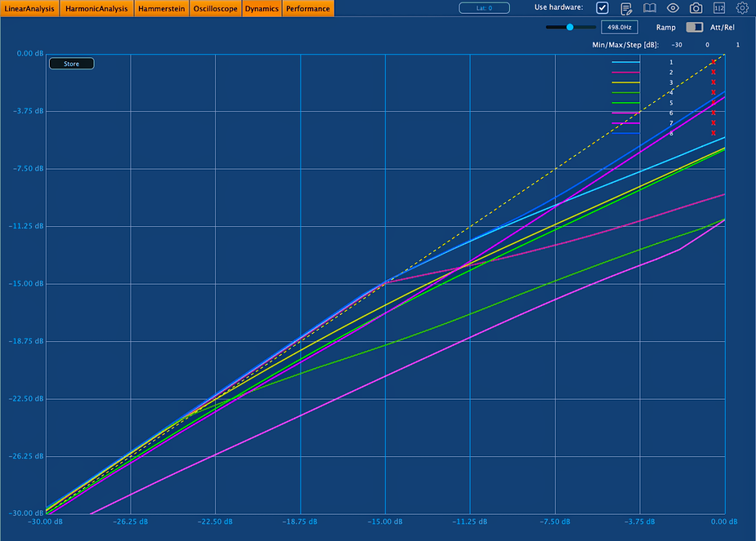The width and height of the screenshot is (756, 541).
Task: Click the cyan legend swatch for curve 1
Action: tap(626, 62)
